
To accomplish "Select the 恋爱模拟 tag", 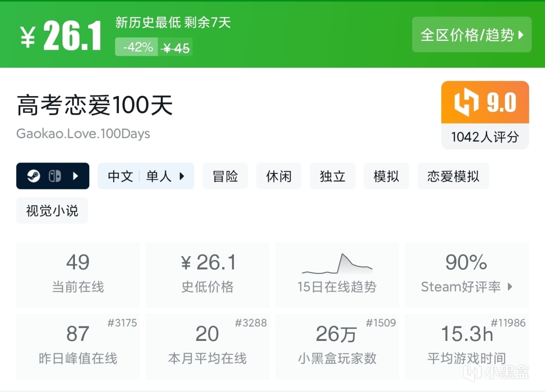I will click(453, 176).
